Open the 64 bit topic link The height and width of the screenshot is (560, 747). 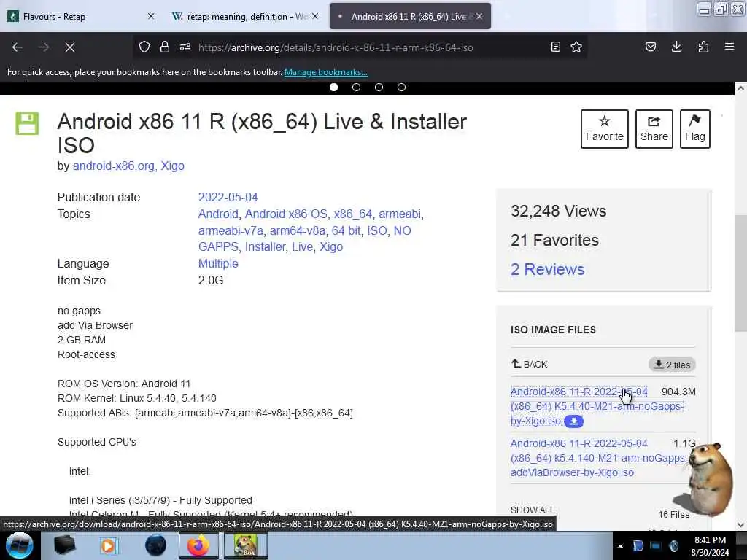pyautogui.click(x=346, y=230)
